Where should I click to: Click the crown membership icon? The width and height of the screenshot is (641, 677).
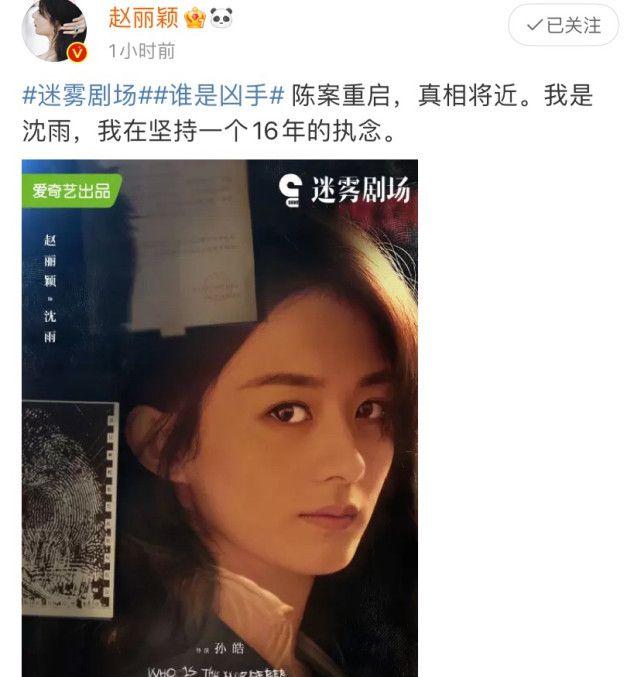click(x=195, y=18)
